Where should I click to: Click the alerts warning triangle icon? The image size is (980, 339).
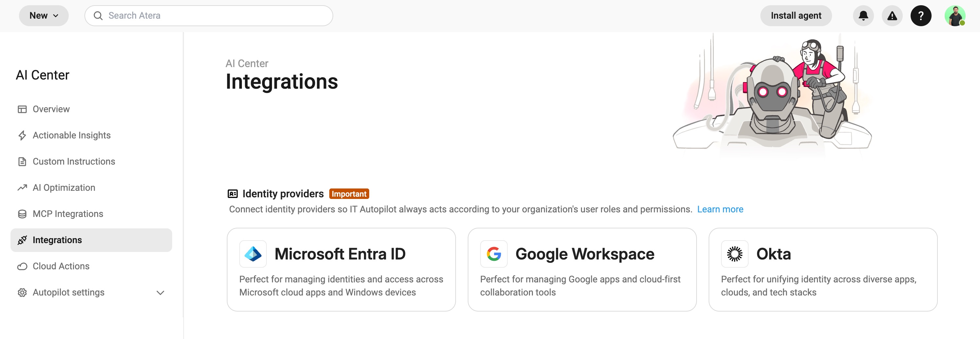click(892, 16)
